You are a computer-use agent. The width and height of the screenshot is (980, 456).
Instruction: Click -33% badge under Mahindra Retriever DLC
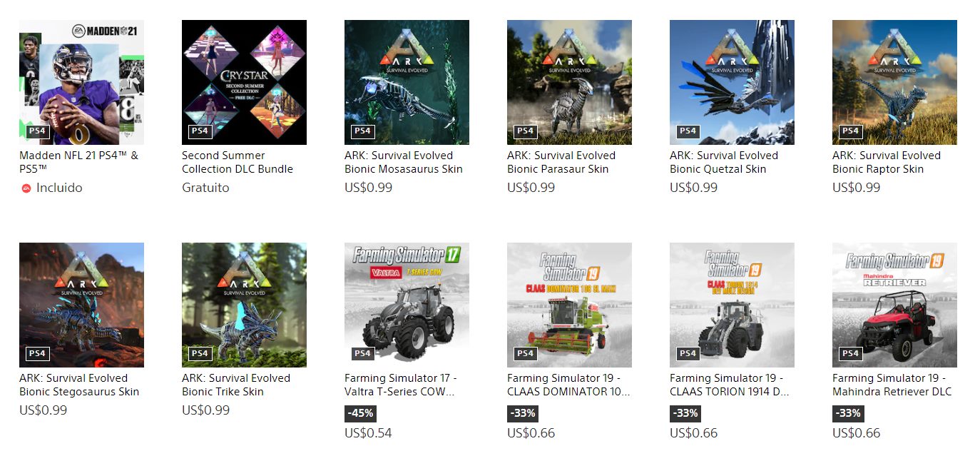[848, 413]
